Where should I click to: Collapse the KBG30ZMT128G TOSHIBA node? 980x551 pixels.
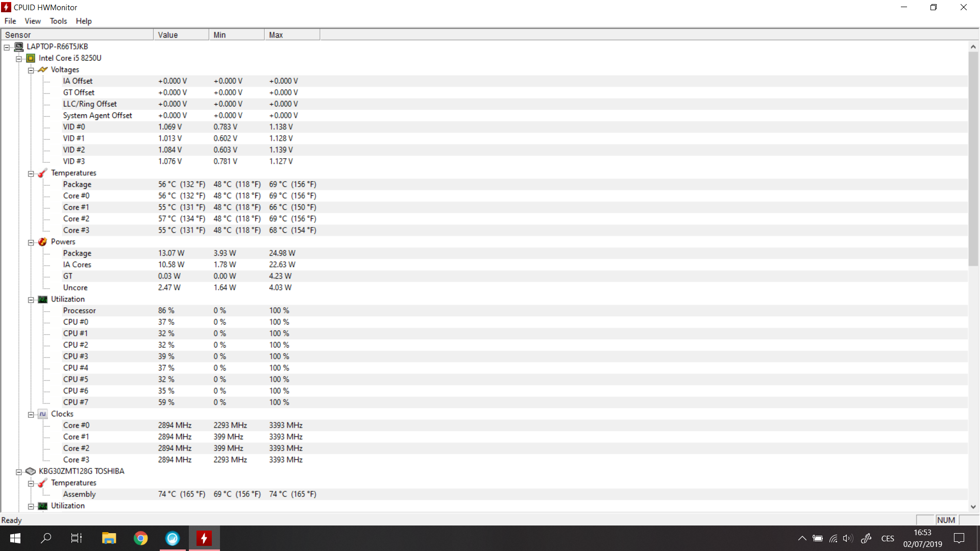[x=19, y=472]
